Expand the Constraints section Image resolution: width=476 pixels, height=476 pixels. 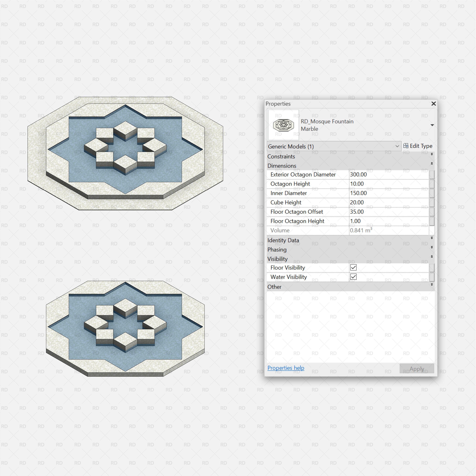coord(432,154)
